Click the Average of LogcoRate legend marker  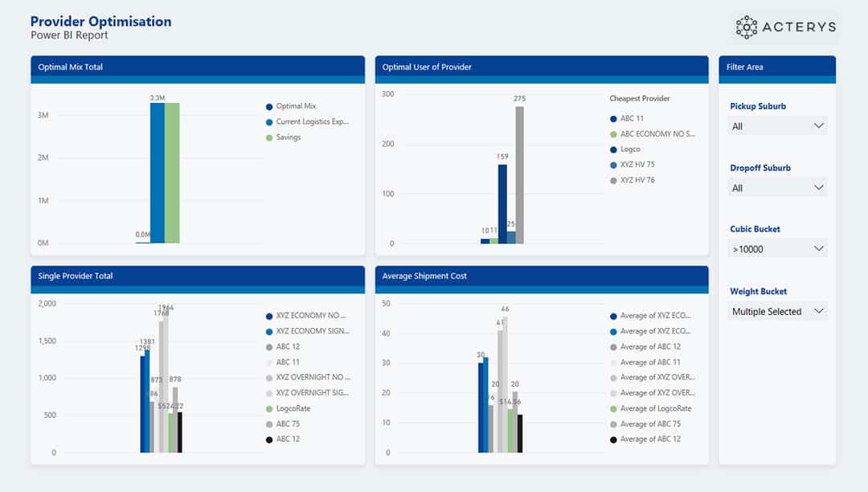613,408
